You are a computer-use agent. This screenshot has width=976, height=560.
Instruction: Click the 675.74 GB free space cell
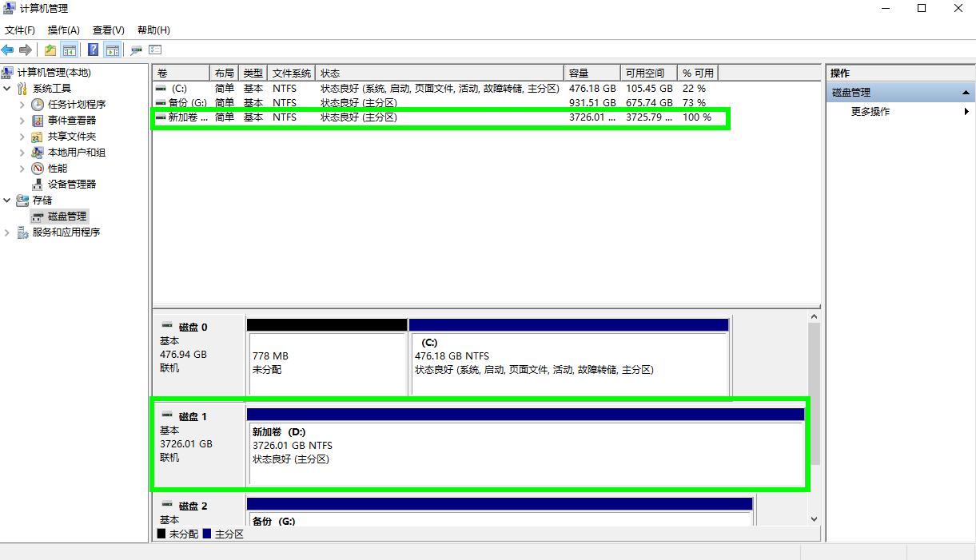point(649,103)
